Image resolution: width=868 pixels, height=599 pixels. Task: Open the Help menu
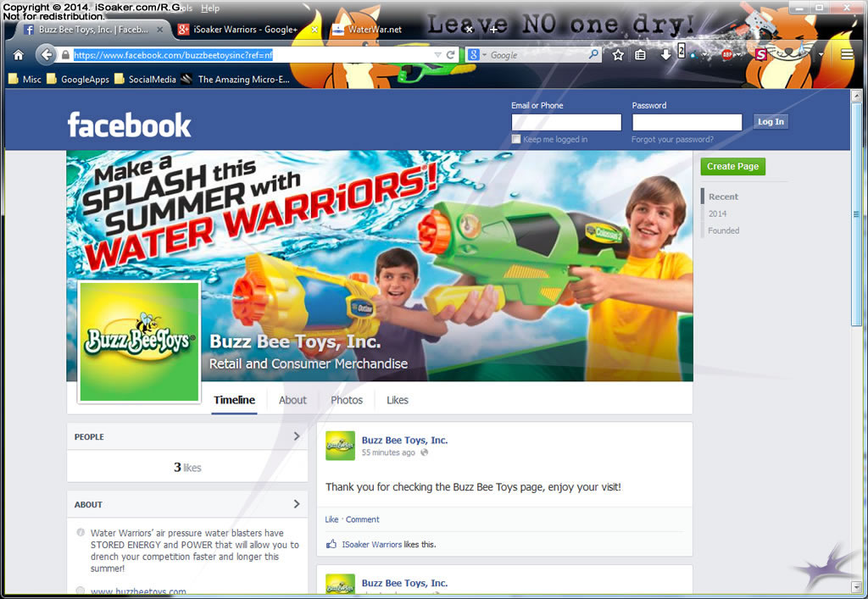point(210,8)
